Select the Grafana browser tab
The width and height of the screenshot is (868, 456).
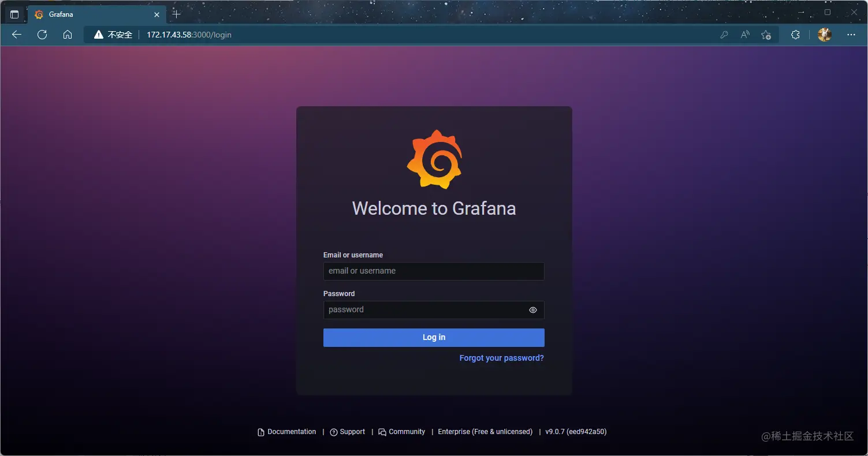[97, 14]
